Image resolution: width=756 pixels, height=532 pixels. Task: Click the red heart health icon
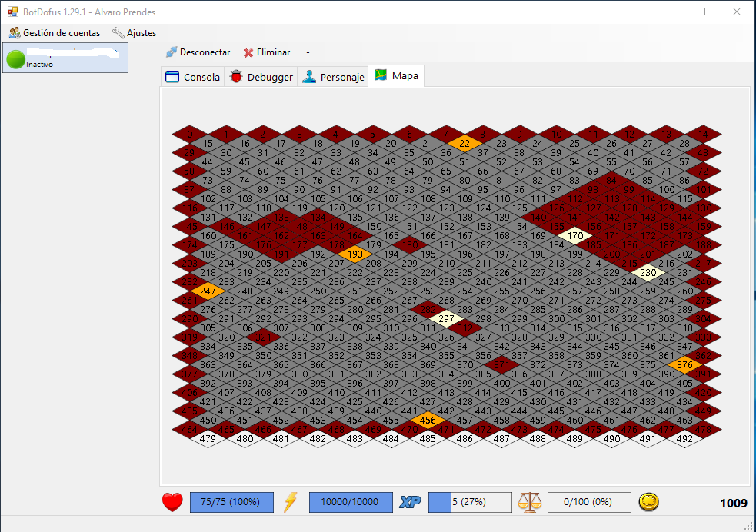tap(172, 502)
